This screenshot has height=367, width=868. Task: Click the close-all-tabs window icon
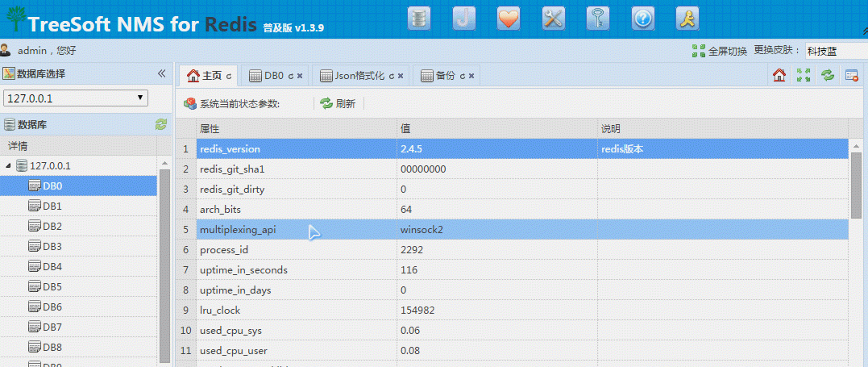tap(851, 75)
